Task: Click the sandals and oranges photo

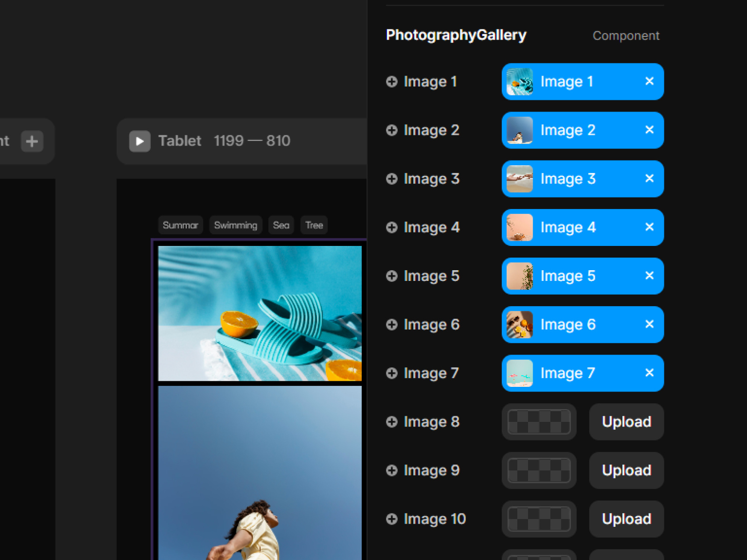Action: pos(260,313)
